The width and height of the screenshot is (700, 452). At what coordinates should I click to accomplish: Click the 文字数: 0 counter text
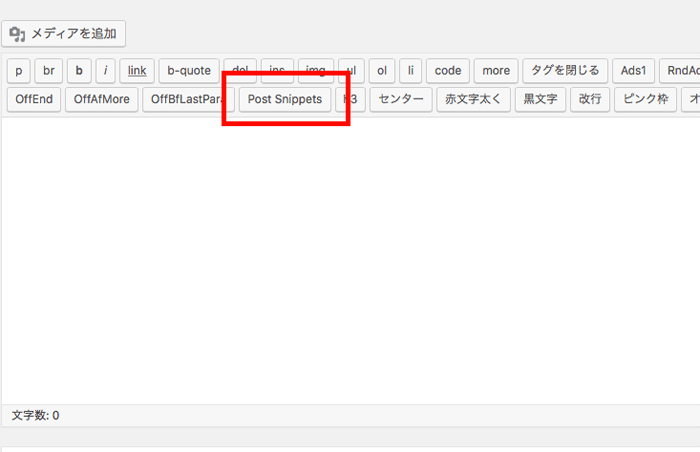pyautogui.click(x=35, y=416)
